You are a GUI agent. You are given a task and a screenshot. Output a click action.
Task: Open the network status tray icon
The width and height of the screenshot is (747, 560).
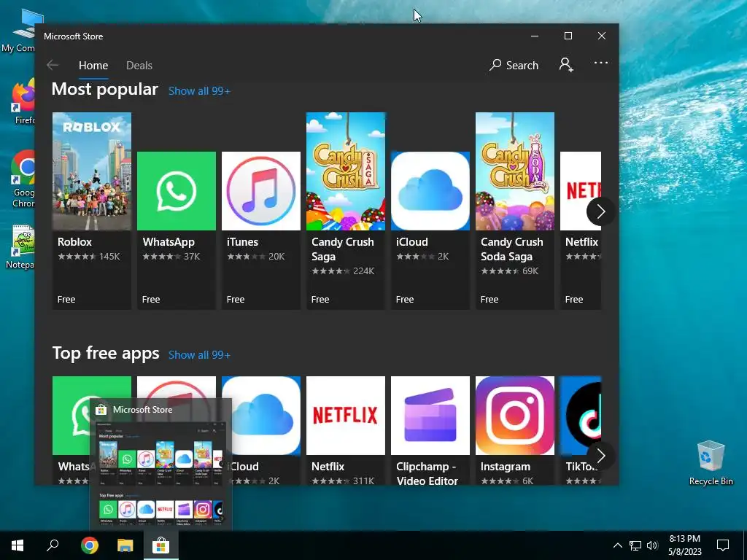(x=635, y=545)
